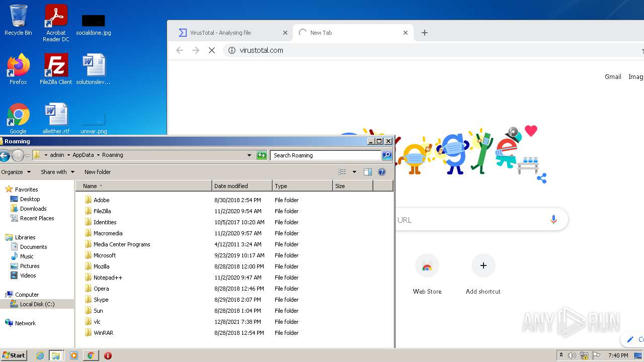Image resolution: width=644 pixels, height=362 pixels.
Task: Open Windows Media Player from taskbar
Action: tap(74, 355)
